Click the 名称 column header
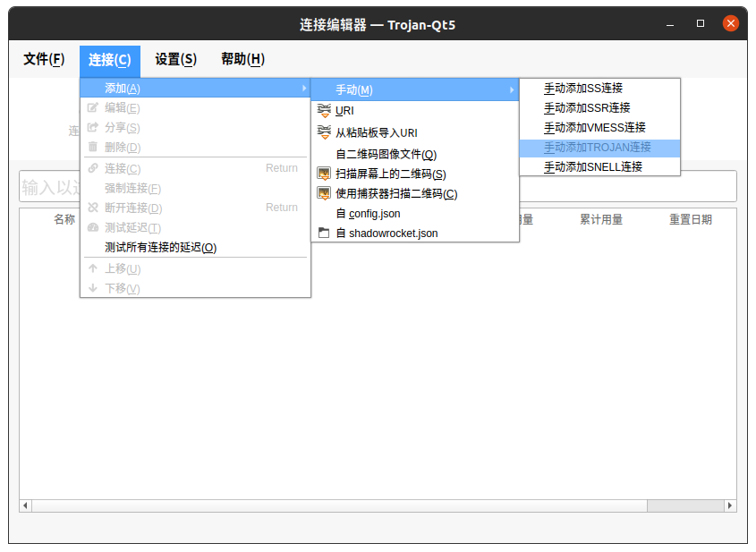 point(64,219)
